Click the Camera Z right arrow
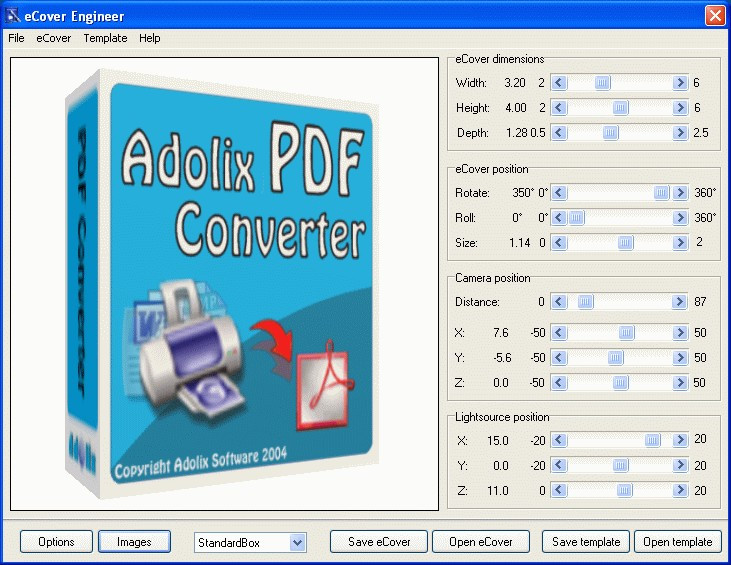 point(680,383)
